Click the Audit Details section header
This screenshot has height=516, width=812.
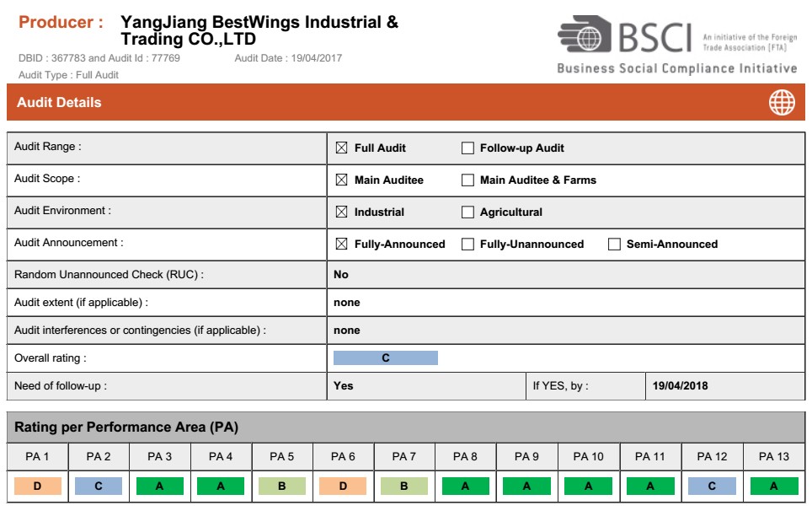(x=59, y=103)
